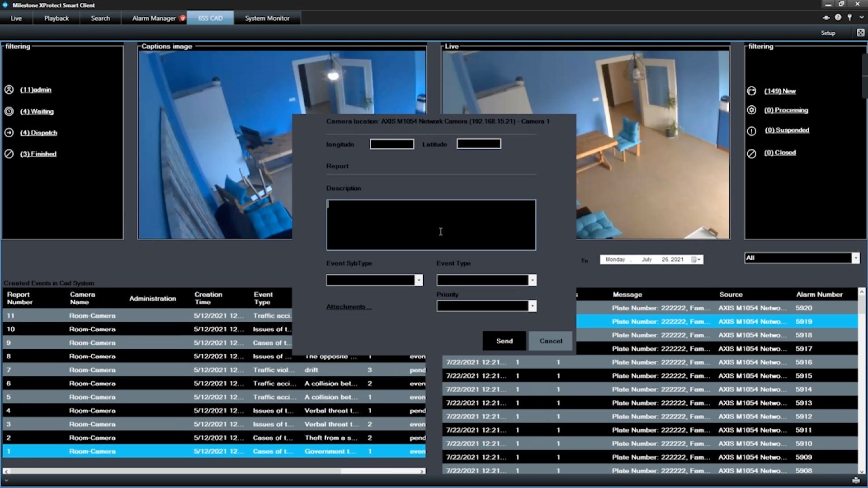The height and width of the screenshot is (488, 868).
Task: Select report number 11 row
Action: 147,315
